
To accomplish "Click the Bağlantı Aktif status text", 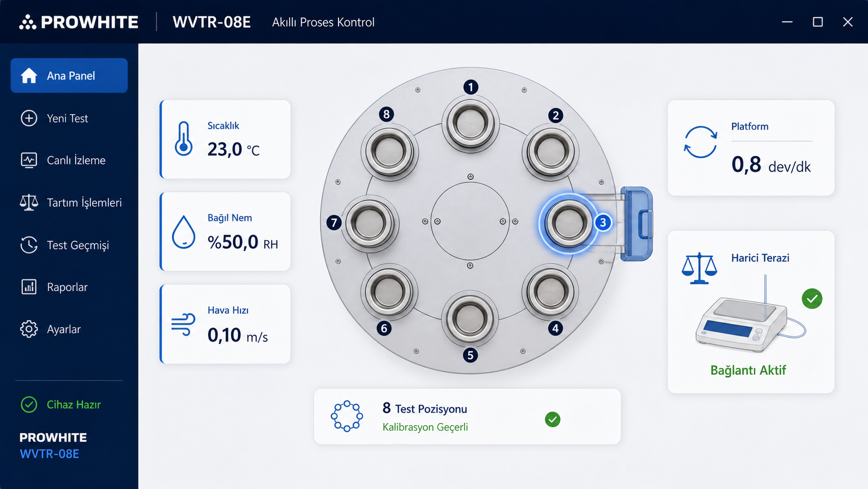I will click(x=748, y=370).
